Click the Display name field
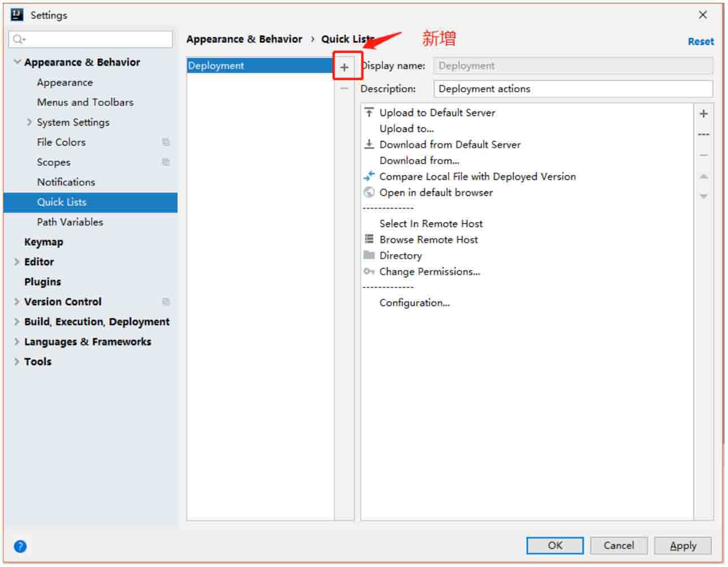The width and height of the screenshot is (728, 567). (573, 66)
